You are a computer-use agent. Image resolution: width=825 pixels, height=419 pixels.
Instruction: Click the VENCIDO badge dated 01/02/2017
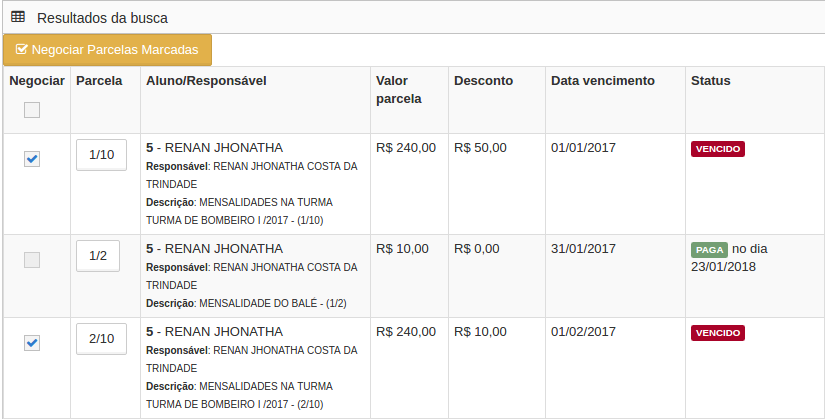(718, 333)
